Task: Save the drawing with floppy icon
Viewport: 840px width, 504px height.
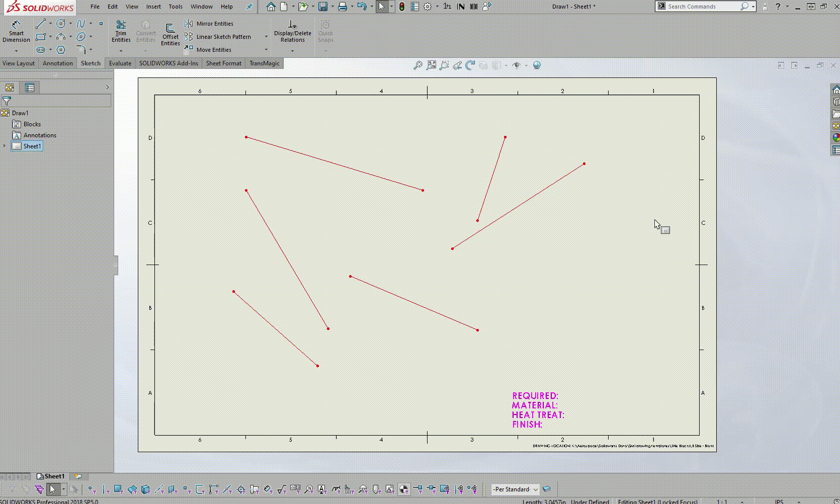Action: pos(323,7)
